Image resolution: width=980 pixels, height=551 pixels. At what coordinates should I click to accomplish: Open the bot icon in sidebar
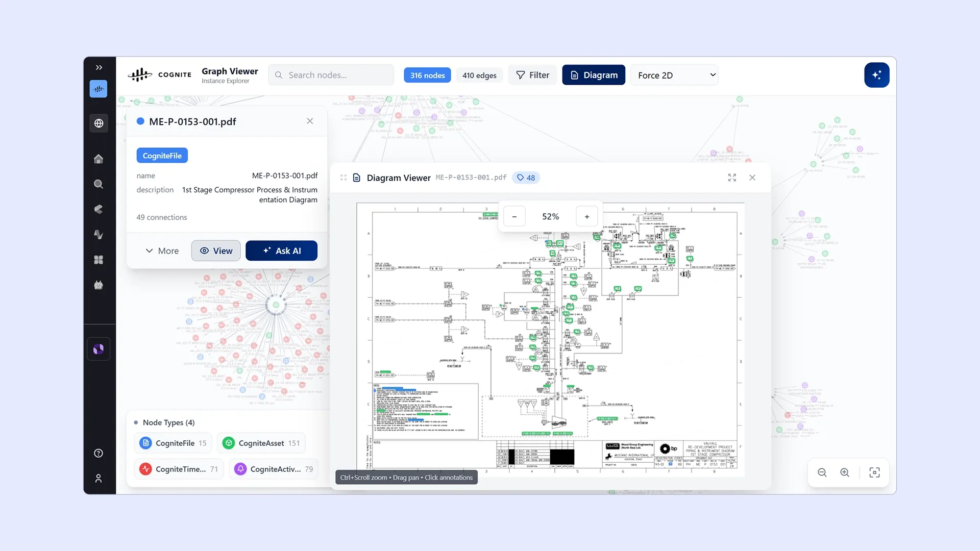click(99, 285)
